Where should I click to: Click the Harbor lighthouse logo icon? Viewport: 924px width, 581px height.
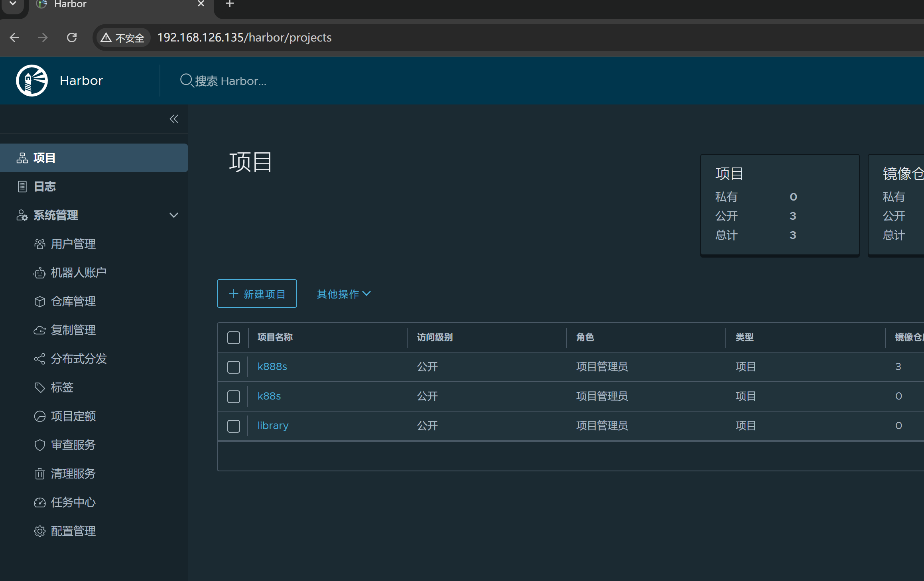tap(32, 81)
